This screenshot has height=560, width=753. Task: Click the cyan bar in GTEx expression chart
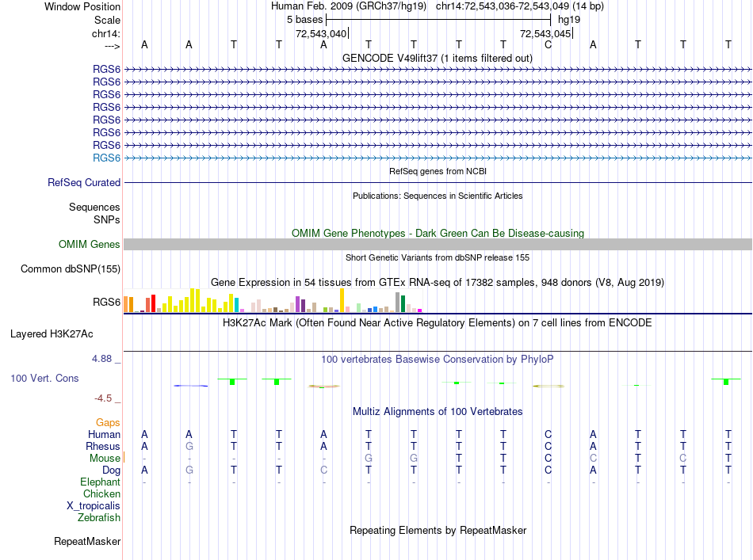tap(236, 305)
